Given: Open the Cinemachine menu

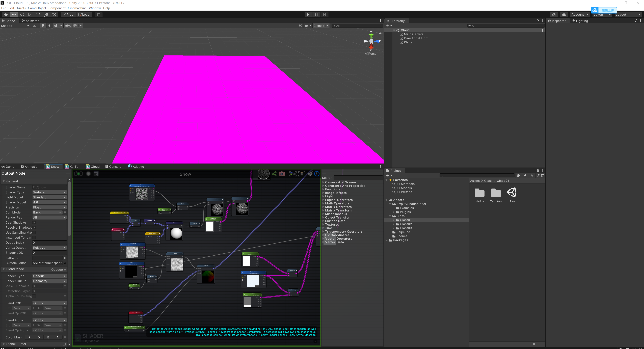Looking at the screenshot, I should [x=77, y=8].
